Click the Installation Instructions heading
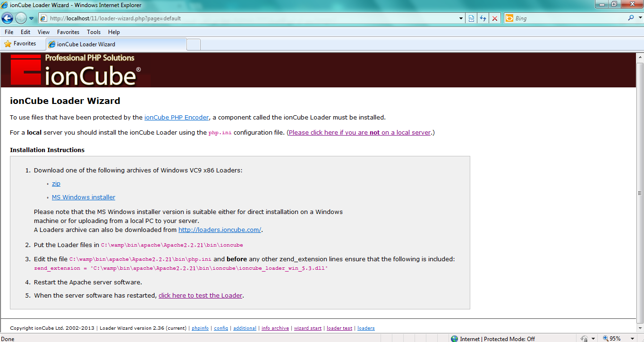644x342 pixels. coord(47,150)
